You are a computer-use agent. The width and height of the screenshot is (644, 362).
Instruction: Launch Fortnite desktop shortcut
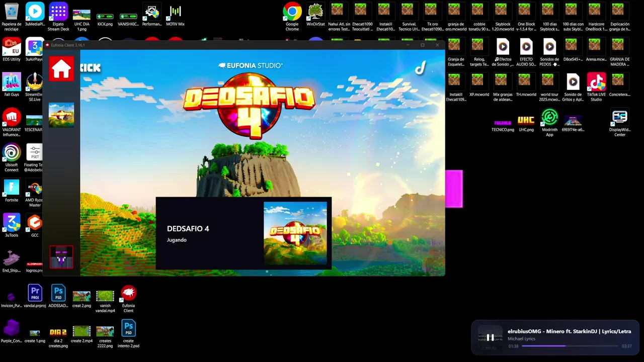click(12, 191)
